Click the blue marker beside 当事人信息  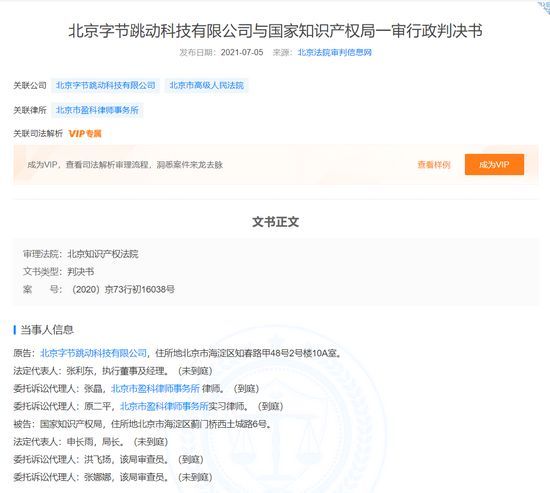tap(15, 330)
